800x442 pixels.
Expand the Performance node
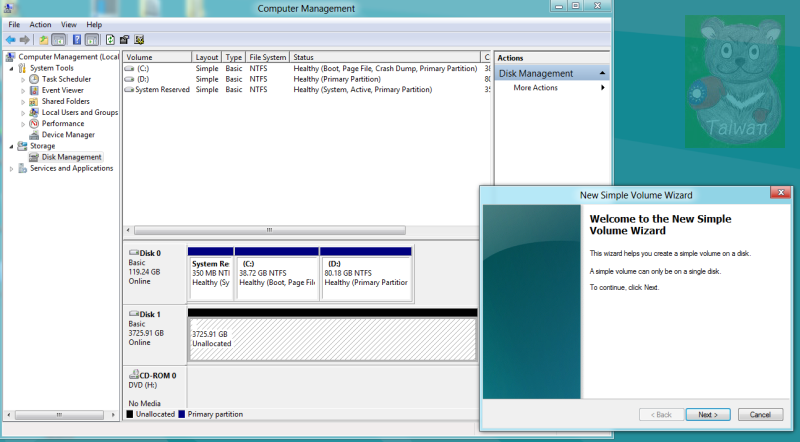23,124
